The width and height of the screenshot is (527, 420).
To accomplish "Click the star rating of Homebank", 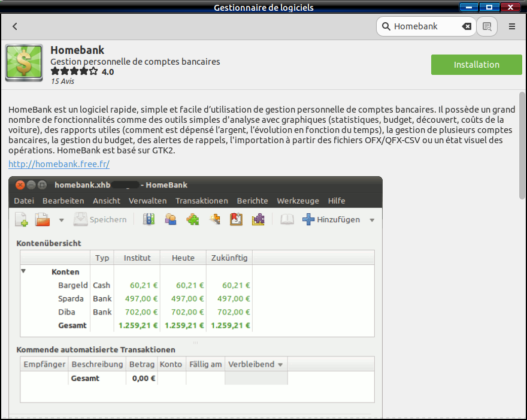I will click(74, 71).
